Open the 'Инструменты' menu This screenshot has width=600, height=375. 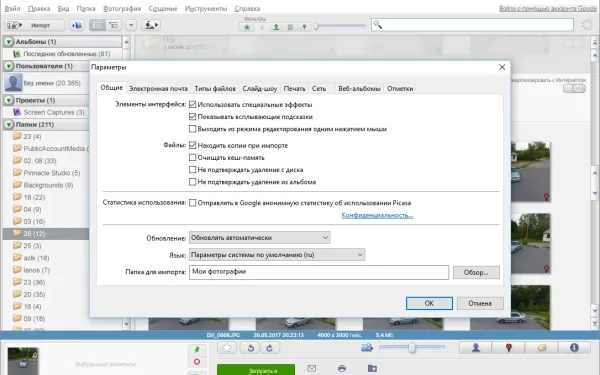click(x=205, y=8)
